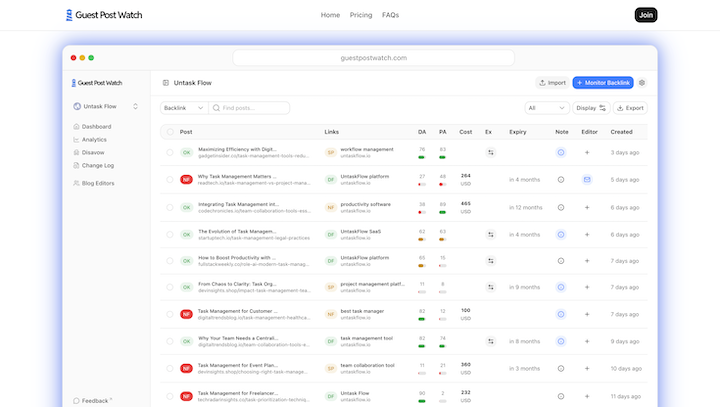The height and width of the screenshot is (407, 720).
Task: Toggle the sidebar panel icon beside Untask Flow title
Action: point(165,83)
